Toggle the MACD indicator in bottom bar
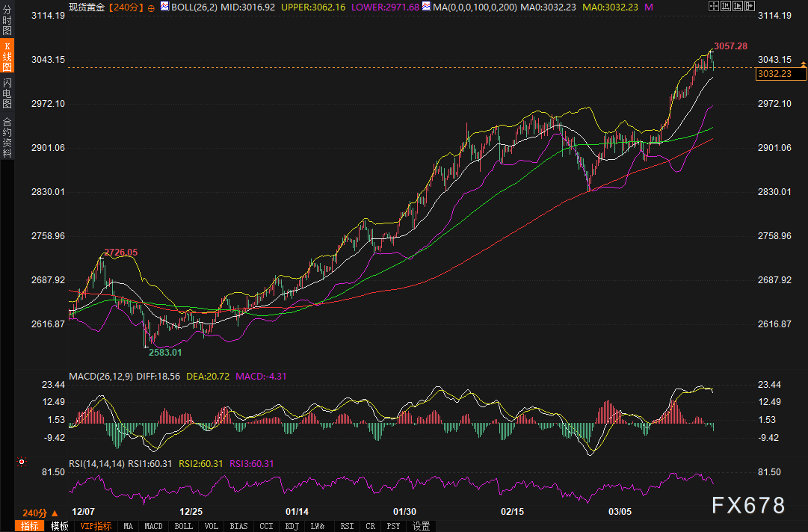The height and width of the screenshot is (532, 808). click(x=153, y=526)
